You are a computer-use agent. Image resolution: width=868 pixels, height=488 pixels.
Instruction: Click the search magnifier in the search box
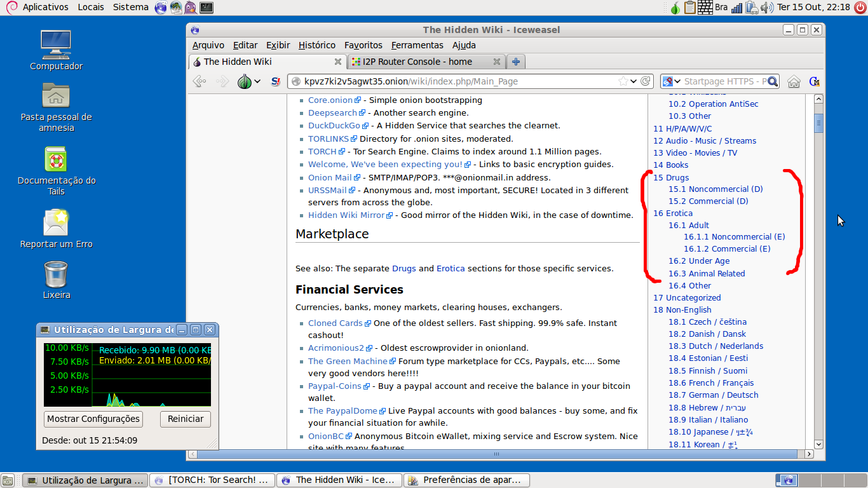point(772,81)
